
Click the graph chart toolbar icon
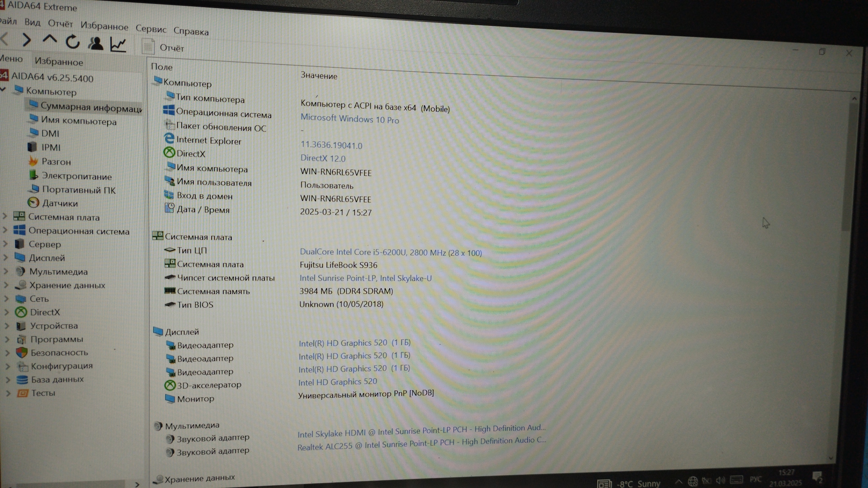pos(118,44)
